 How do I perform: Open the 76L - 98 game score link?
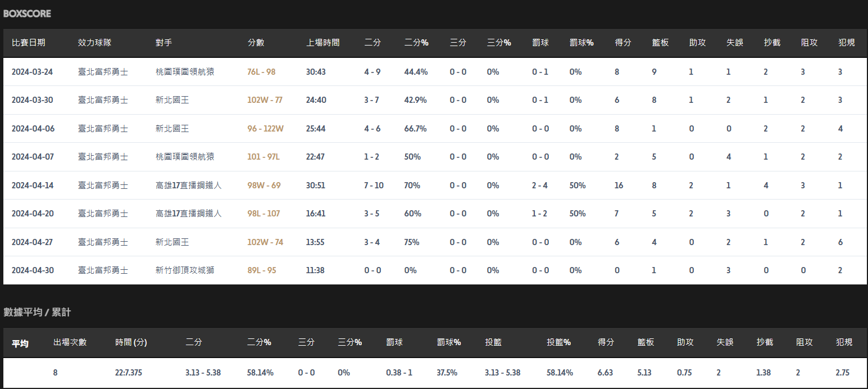tap(261, 72)
